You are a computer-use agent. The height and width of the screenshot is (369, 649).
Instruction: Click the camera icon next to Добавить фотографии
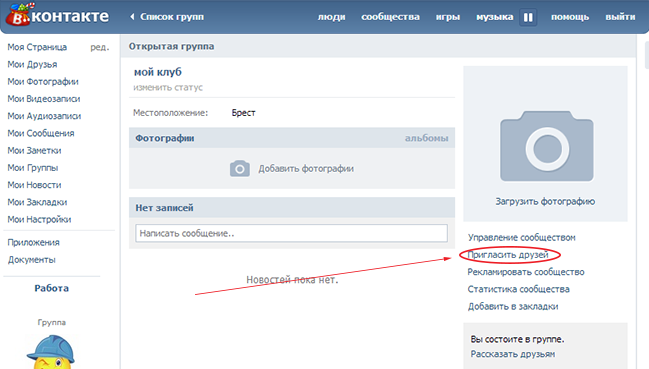point(240,168)
